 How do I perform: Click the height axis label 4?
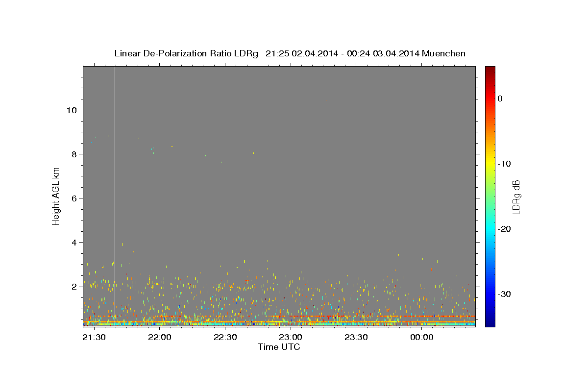pos(73,242)
